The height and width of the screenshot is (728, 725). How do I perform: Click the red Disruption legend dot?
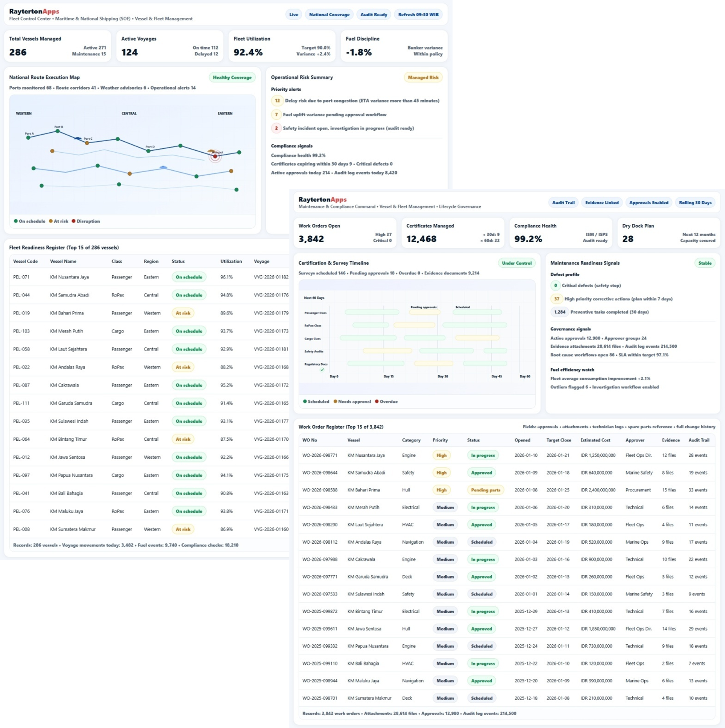(x=74, y=221)
